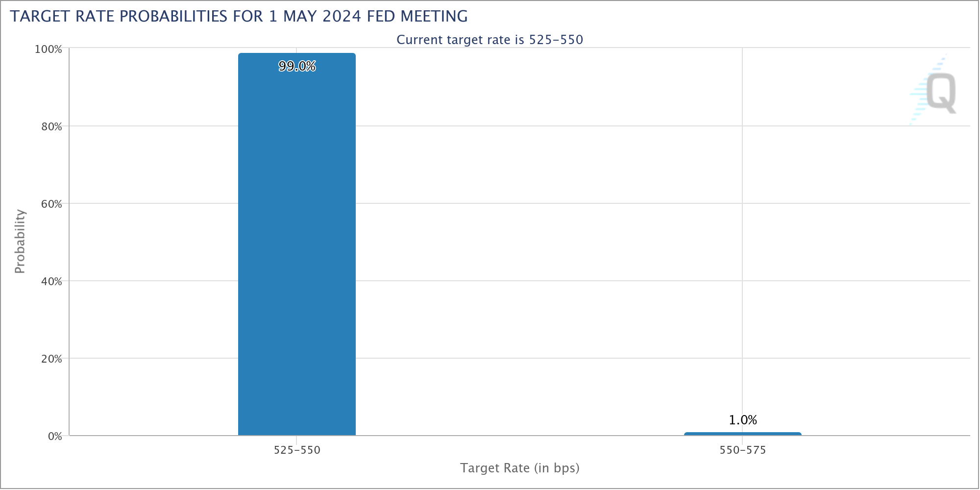Screen dimensions: 980x490
Task: Click the 'Current target rate is 525-550' subtitle
Action: pos(490,40)
